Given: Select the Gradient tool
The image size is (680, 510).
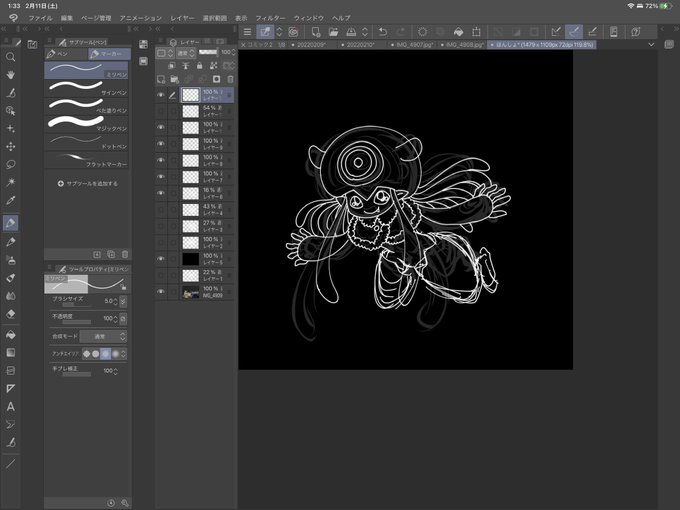Looking at the screenshot, I should pos(10,353).
